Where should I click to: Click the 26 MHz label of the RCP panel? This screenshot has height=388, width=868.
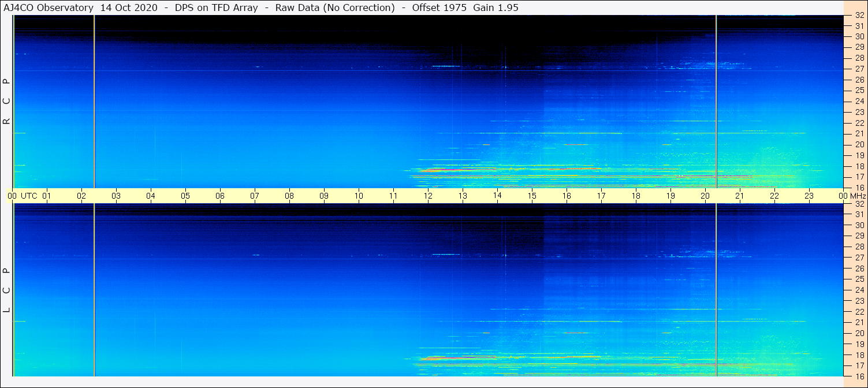[859, 80]
